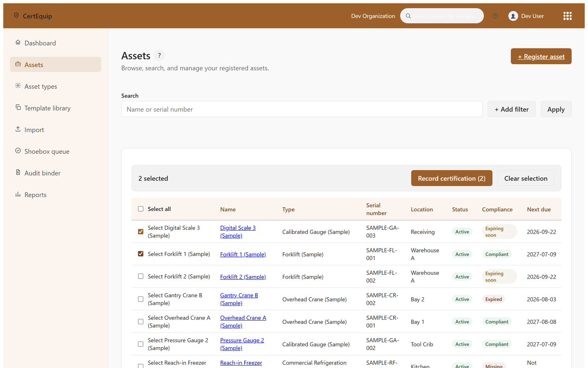The height and width of the screenshot is (368, 588).
Task: Click the question mark next to Assets heading
Action: pos(159,55)
